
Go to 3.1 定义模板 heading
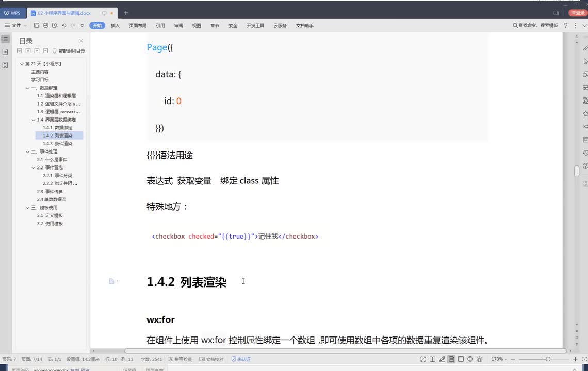50,215
